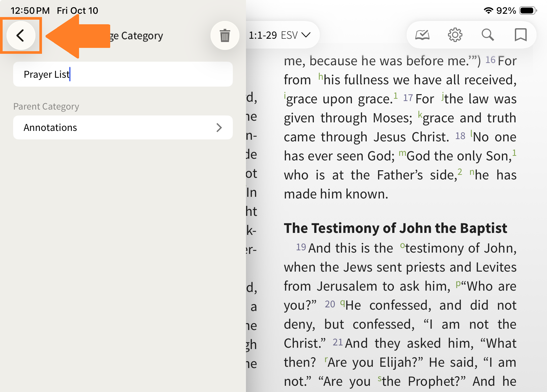Image resolution: width=547 pixels, height=392 pixels.
Task: Open footnote 1 after "grace upon grace"
Action: point(395,96)
